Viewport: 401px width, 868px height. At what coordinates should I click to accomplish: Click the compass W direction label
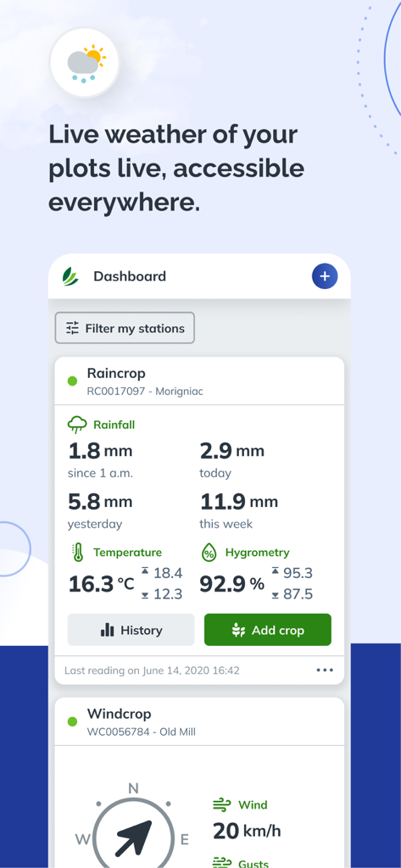pos(82,840)
